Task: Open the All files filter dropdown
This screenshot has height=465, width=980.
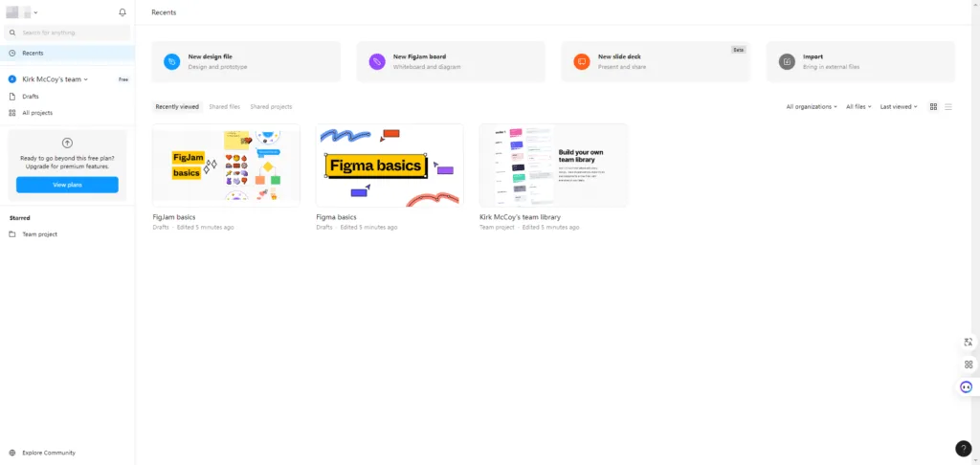Action: tap(858, 106)
